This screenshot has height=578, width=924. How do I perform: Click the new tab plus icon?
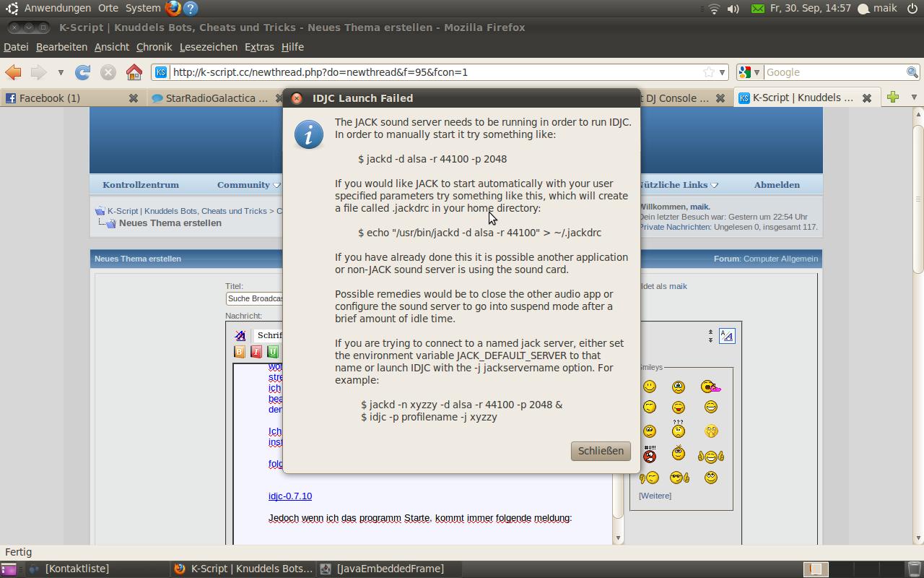tap(893, 98)
